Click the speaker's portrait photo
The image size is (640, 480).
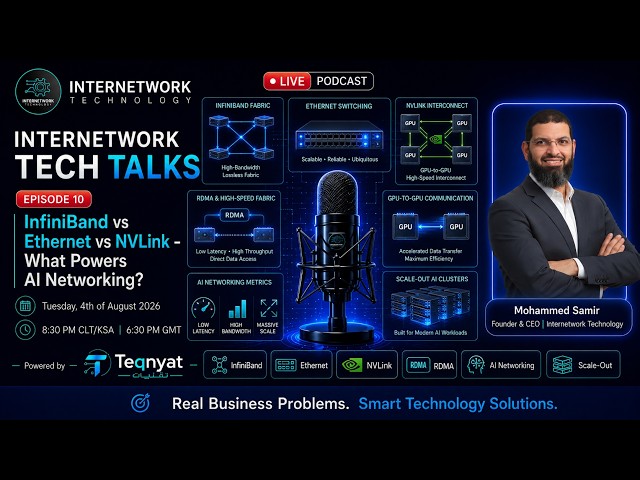(564, 204)
